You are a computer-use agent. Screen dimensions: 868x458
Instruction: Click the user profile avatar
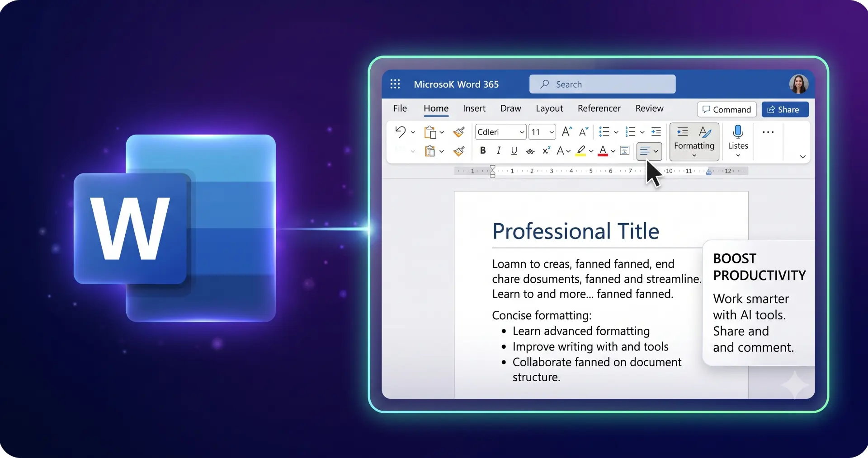point(799,84)
